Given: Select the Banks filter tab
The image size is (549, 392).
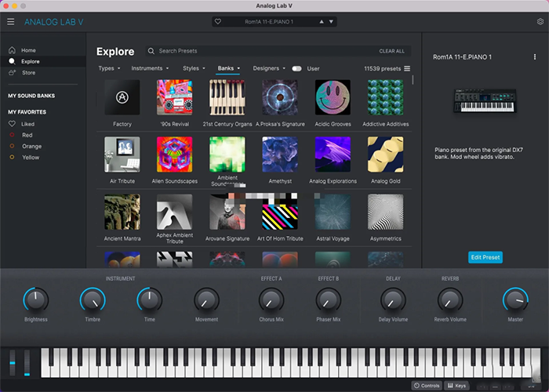Looking at the screenshot, I should [x=228, y=69].
